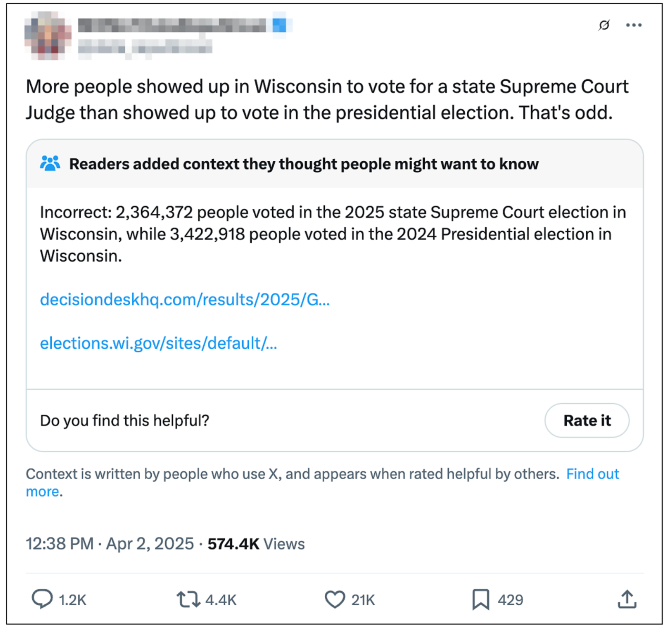Click the community notes people icon
The width and height of the screenshot is (668, 644).
[x=50, y=164]
